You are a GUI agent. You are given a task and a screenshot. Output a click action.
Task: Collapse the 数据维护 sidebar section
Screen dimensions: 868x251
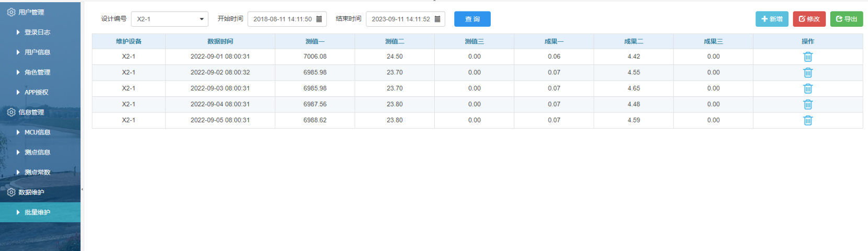(31, 192)
